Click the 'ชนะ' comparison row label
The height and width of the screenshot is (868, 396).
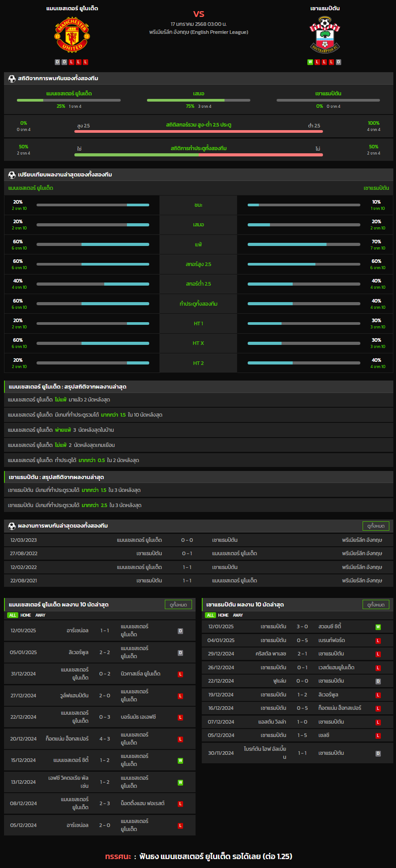pos(199,205)
